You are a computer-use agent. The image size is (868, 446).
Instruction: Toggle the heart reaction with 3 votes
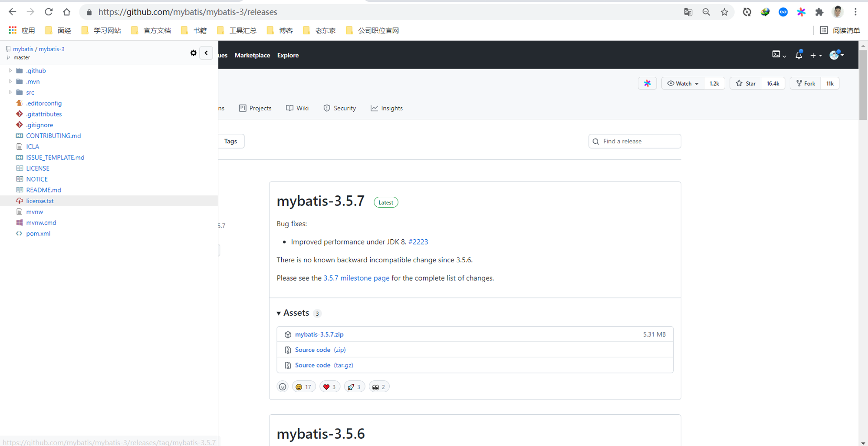point(330,387)
